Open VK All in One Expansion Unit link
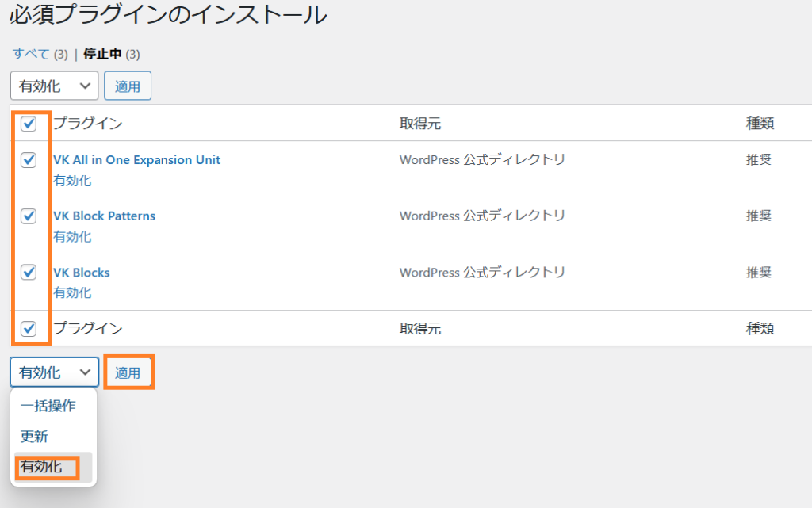Viewport: 812px width, 508px height. click(x=136, y=160)
